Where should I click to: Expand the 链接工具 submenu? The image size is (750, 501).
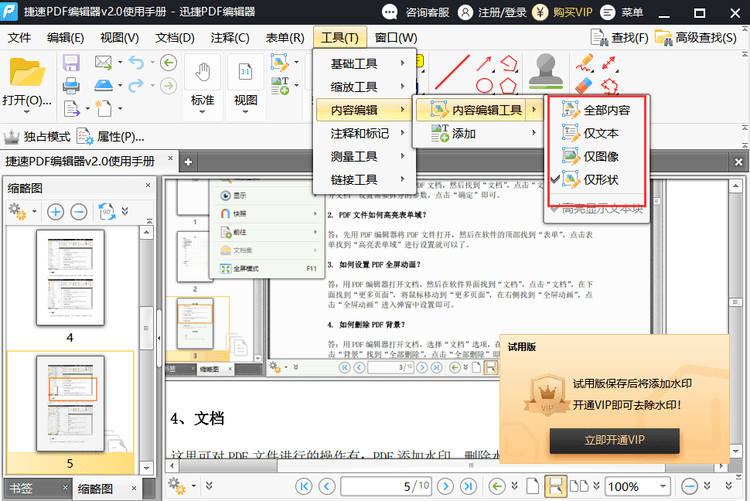tap(364, 179)
